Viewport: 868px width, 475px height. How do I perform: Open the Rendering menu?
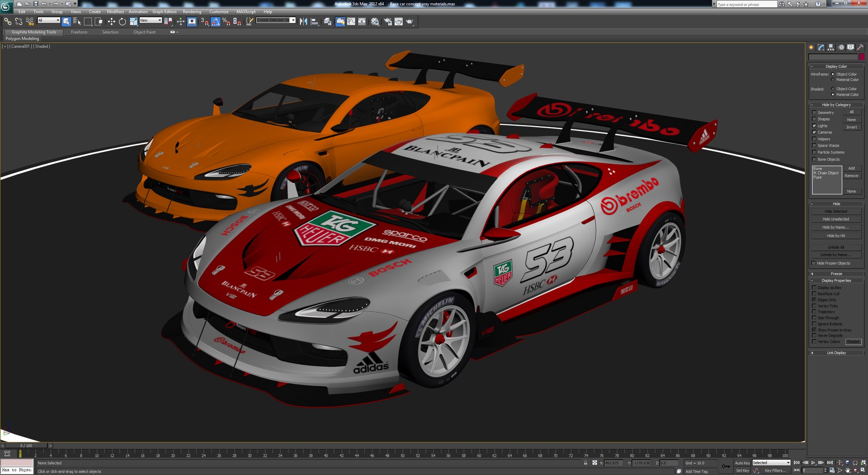[x=192, y=12]
